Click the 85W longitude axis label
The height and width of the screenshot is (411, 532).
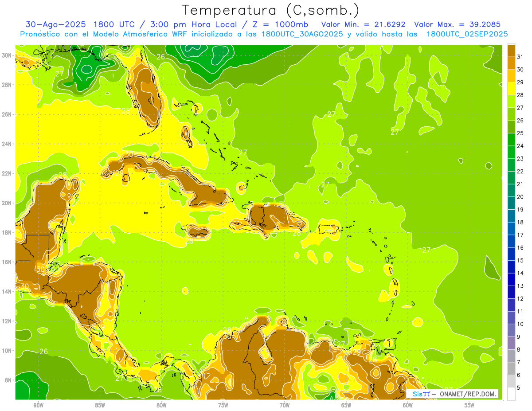click(100, 405)
